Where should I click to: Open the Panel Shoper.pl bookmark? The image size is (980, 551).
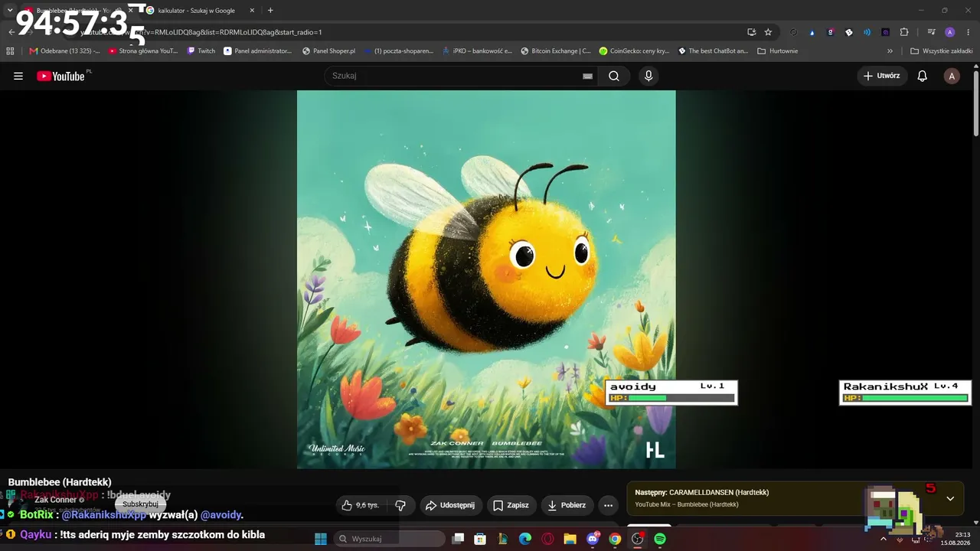click(329, 51)
